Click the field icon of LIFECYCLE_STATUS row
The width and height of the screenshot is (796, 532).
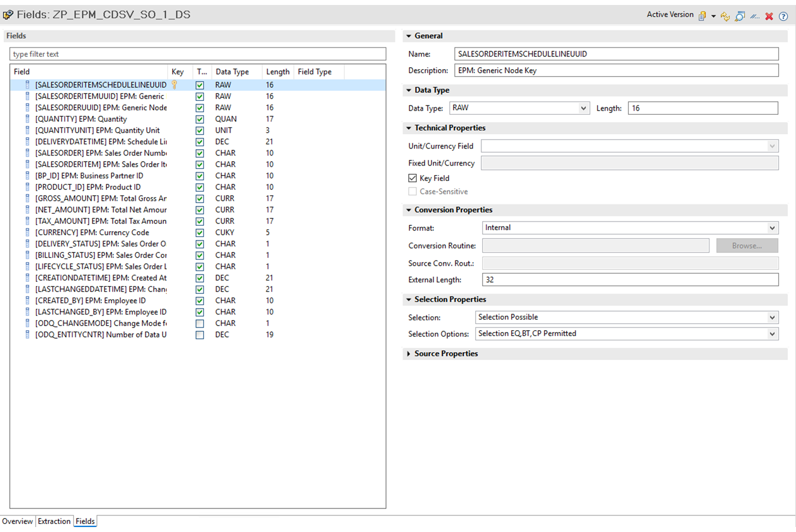point(27,266)
